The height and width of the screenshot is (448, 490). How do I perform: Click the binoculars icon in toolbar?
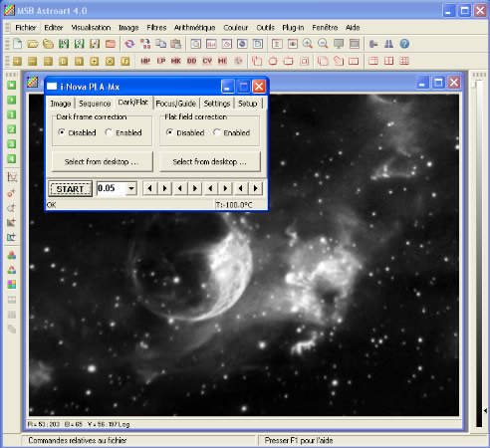pos(388,44)
